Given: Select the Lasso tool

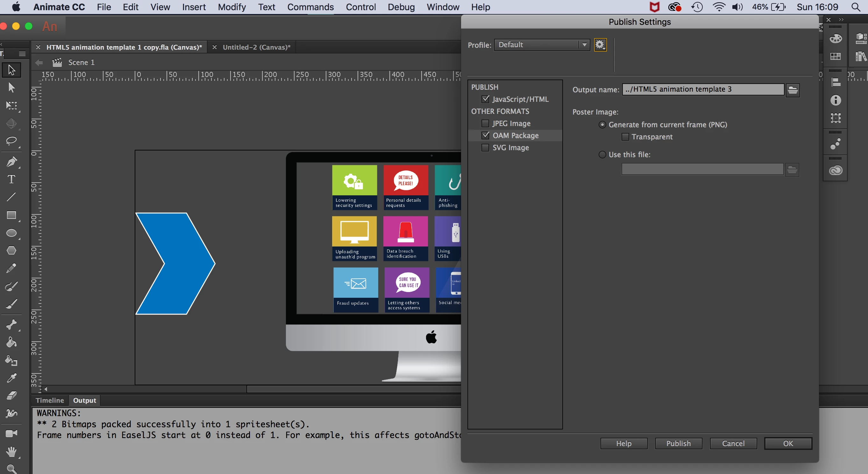Looking at the screenshot, I should click(x=11, y=141).
